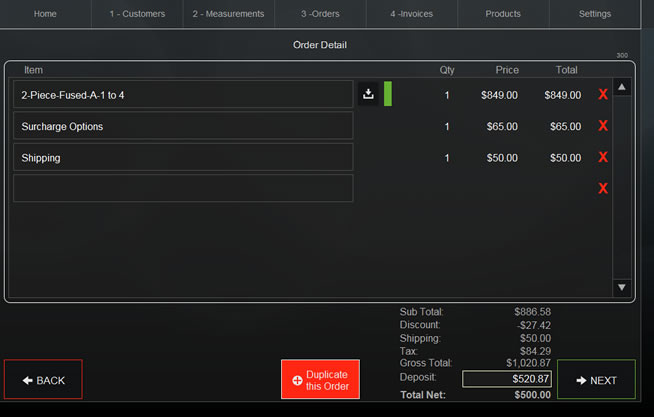
Task: Click the NEXT button
Action: click(x=596, y=379)
